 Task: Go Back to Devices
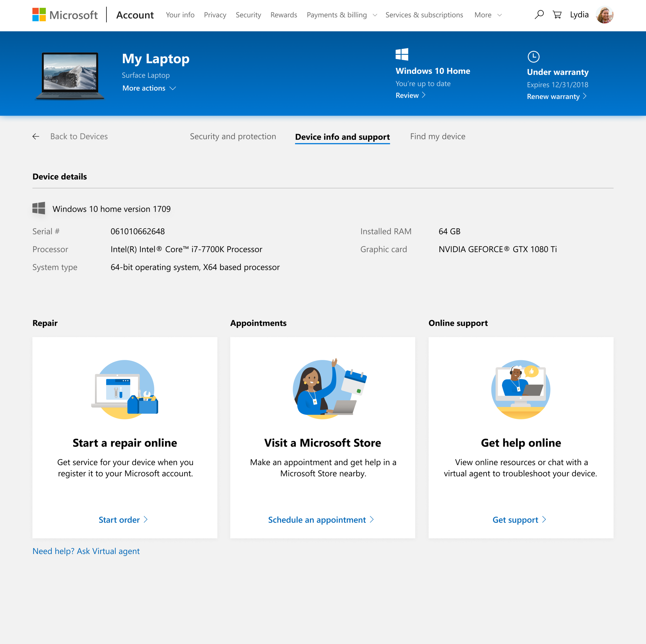click(x=79, y=137)
